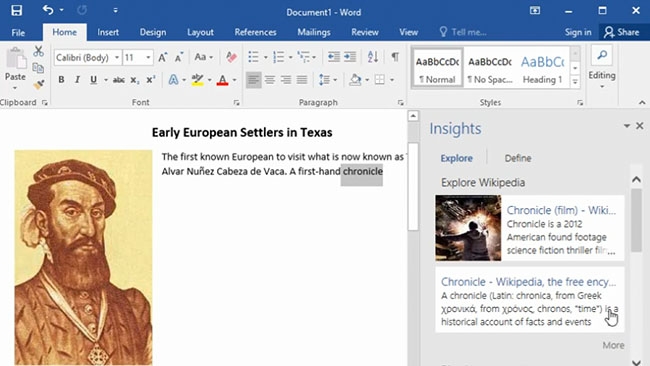Open the undo history dropdown arrow
Image resolution: width=650 pixels, height=366 pixels.
[61, 10]
